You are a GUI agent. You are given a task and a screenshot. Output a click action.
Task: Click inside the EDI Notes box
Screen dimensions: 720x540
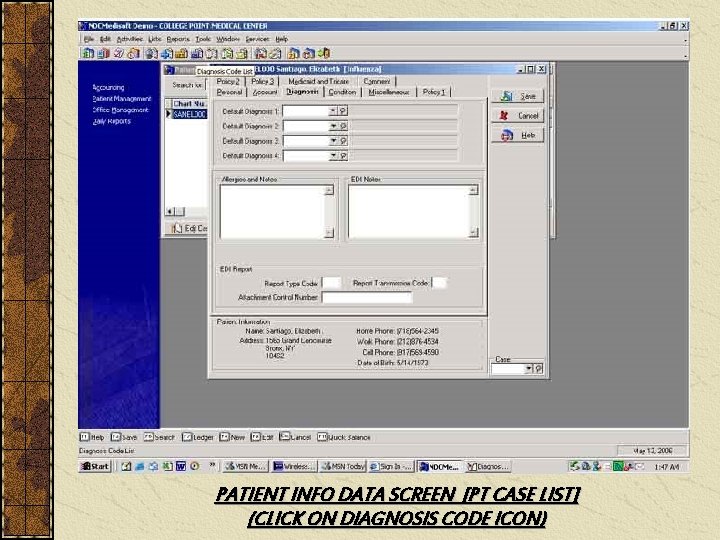pos(409,212)
